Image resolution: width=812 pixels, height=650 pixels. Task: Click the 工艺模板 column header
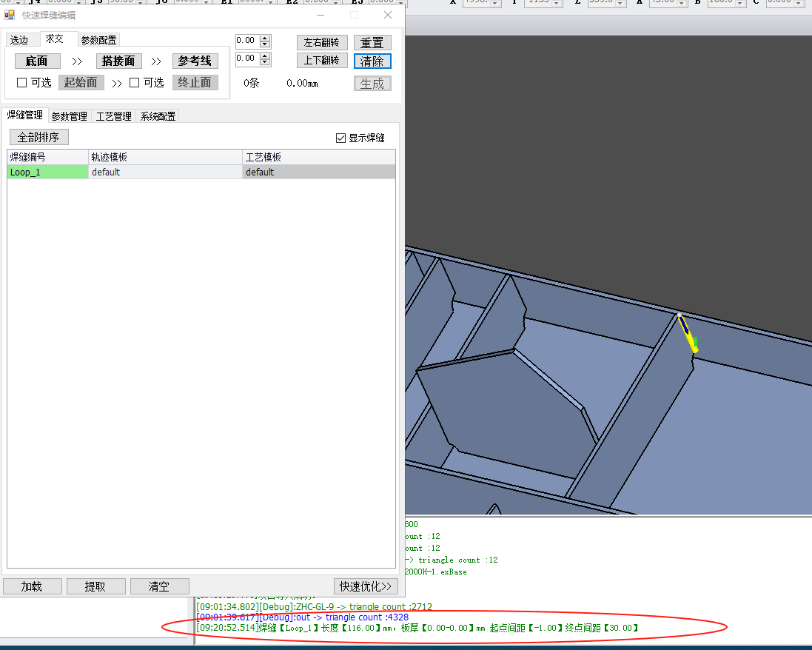pyautogui.click(x=318, y=157)
